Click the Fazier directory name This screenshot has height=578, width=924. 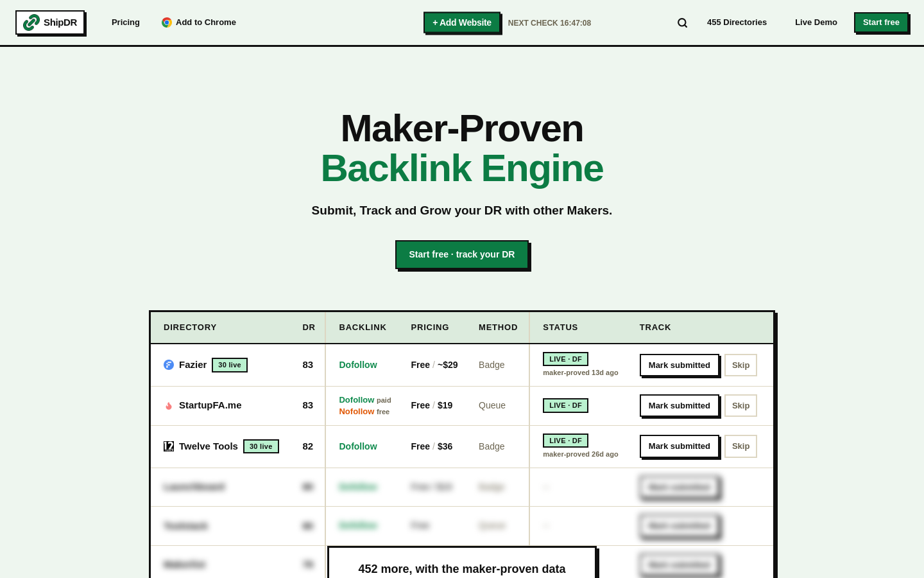click(193, 365)
